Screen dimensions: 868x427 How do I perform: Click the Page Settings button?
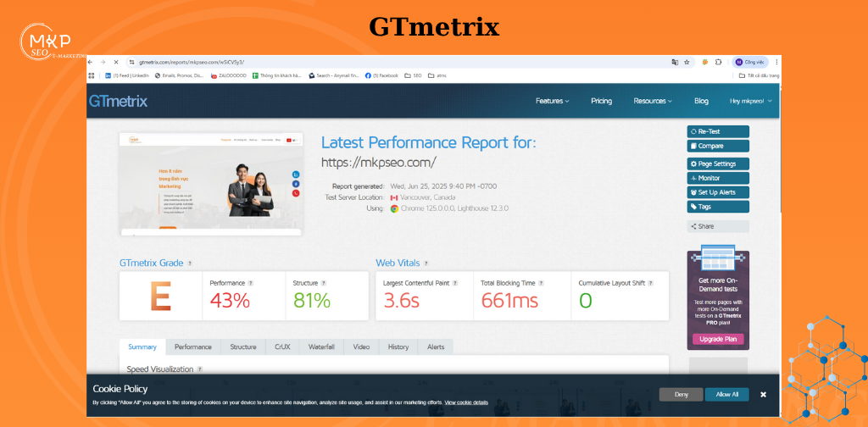717,164
